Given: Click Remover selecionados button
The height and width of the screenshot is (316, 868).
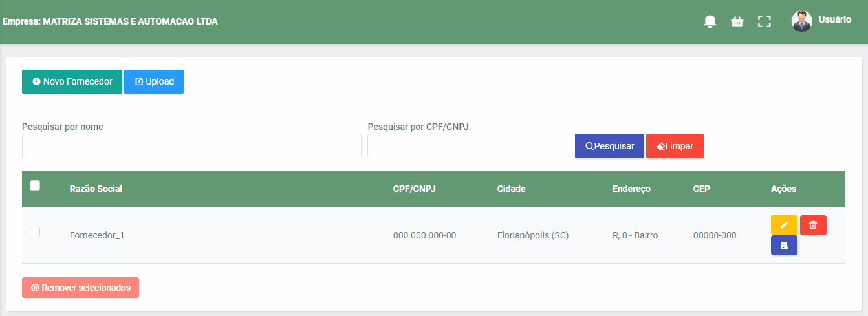Looking at the screenshot, I should [80, 288].
